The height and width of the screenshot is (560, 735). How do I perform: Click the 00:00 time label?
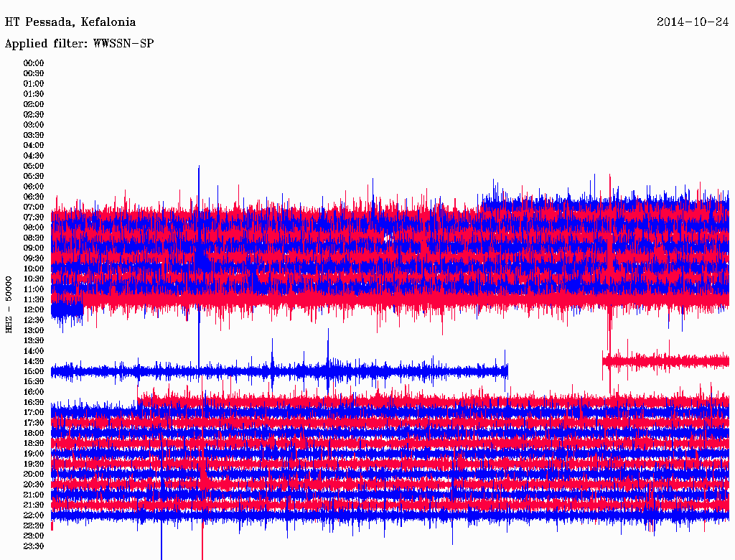pyautogui.click(x=34, y=63)
